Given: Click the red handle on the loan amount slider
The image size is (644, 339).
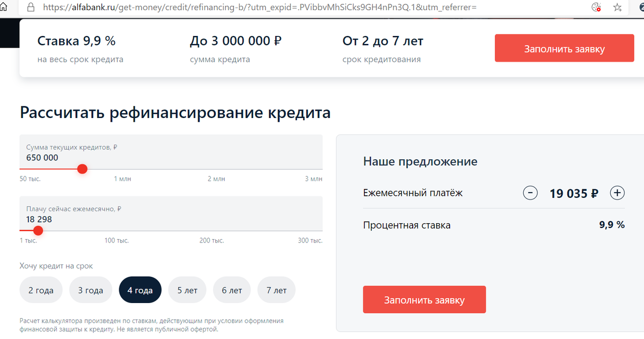Looking at the screenshot, I should [82, 168].
